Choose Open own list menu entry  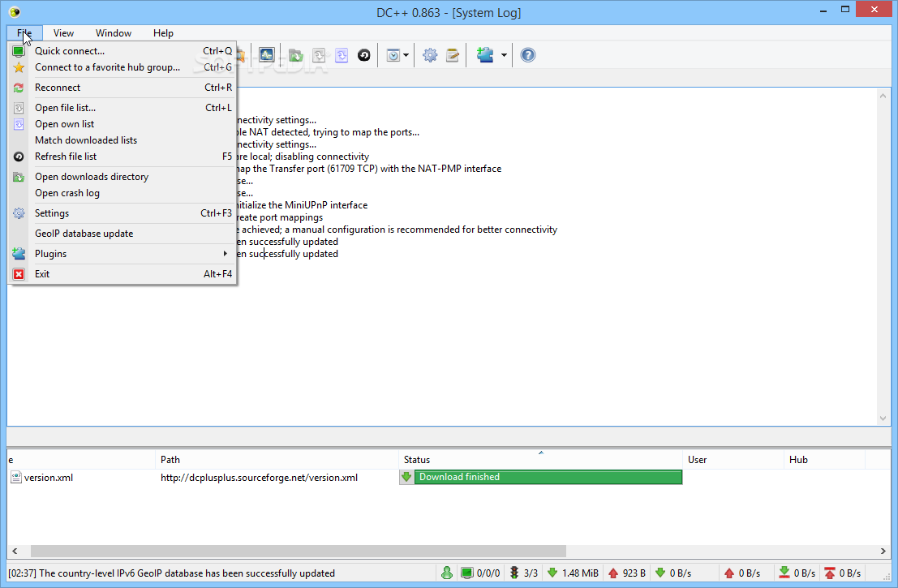[x=122, y=124]
